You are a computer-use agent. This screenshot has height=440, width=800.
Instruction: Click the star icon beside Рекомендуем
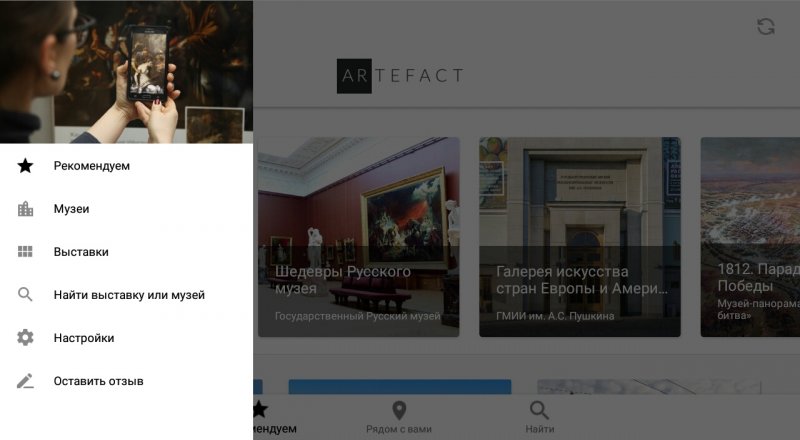click(25, 165)
